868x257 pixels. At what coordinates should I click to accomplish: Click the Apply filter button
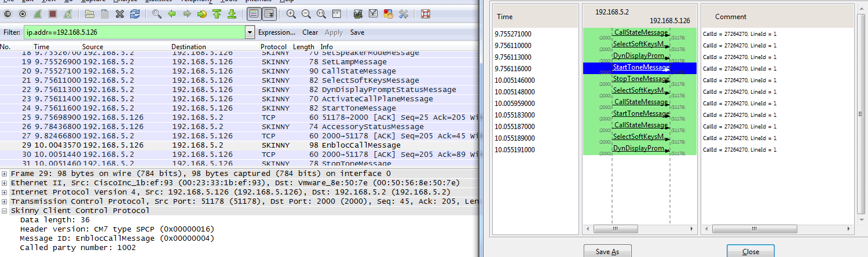[x=334, y=32]
